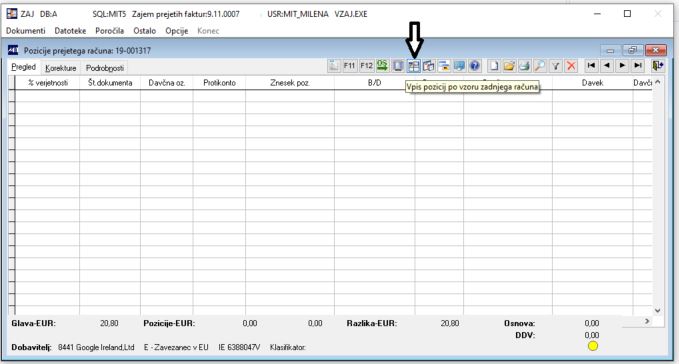This screenshot has height=364, width=679.
Task: Open the Poročila menu
Action: [x=110, y=31]
